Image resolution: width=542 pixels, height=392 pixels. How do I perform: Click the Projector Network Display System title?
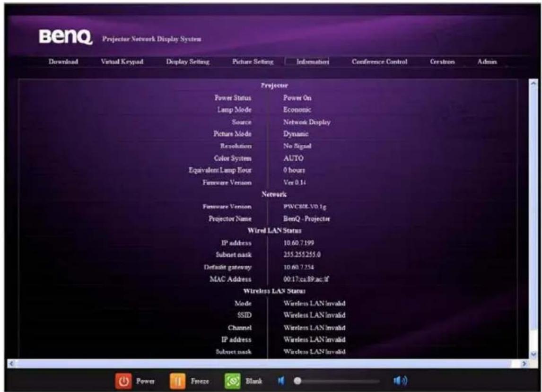(x=152, y=39)
